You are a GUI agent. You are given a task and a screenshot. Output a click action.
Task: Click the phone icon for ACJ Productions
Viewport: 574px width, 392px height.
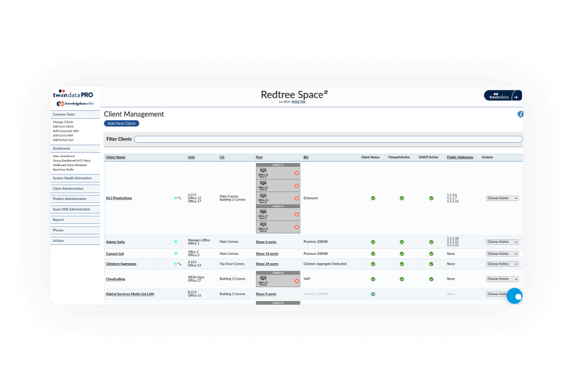click(x=180, y=198)
